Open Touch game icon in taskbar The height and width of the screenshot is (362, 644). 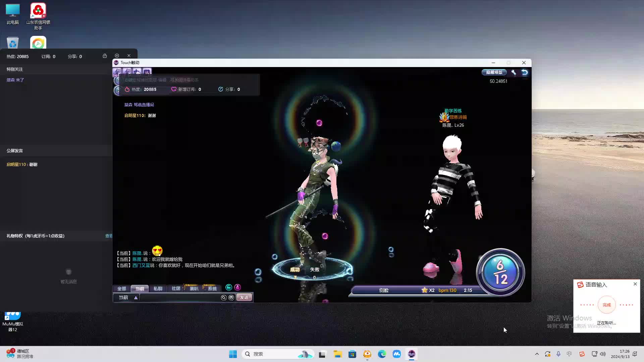pyautogui.click(x=411, y=354)
